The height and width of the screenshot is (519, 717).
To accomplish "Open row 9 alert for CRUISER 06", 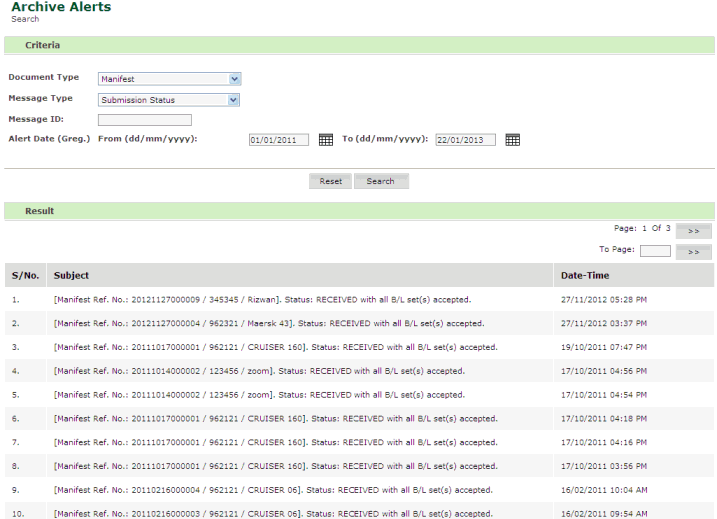I will 272,490.
